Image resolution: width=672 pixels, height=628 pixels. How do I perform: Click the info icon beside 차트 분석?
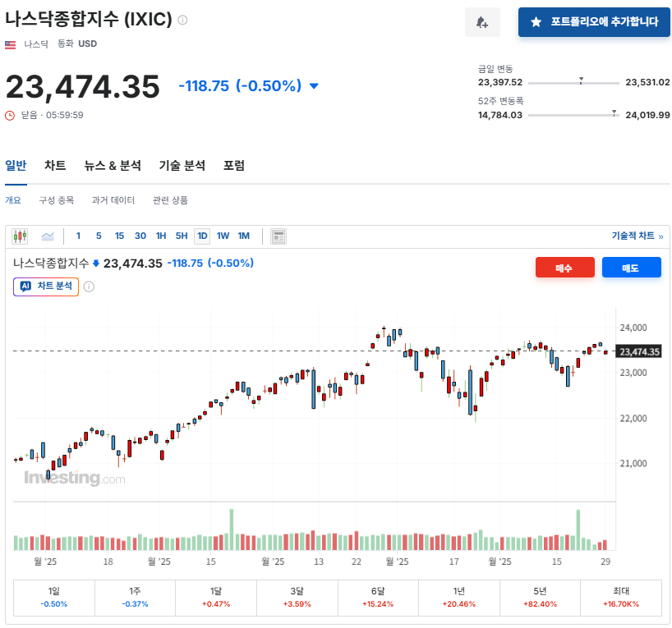coord(89,286)
